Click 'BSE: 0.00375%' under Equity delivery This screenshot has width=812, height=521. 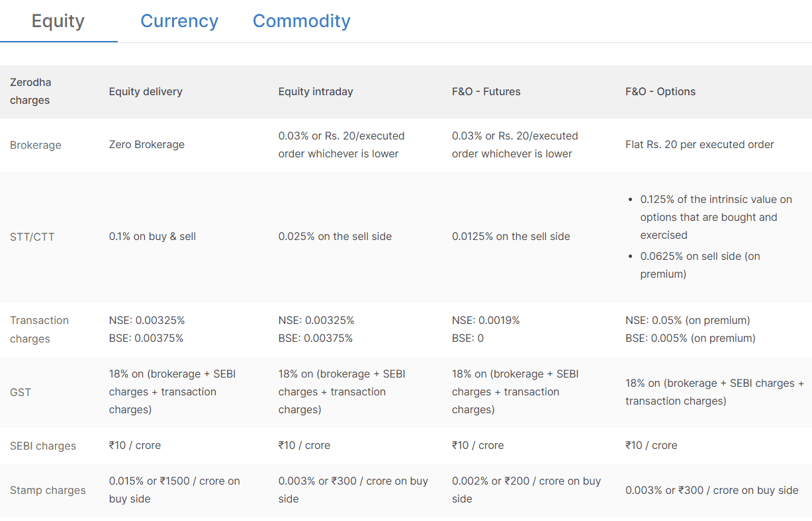[x=146, y=338]
